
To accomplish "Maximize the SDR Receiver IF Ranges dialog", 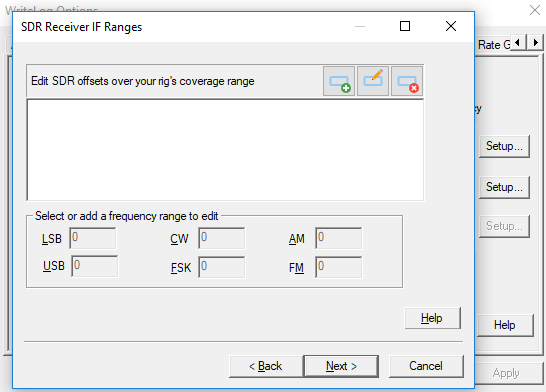I will (x=405, y=26).
